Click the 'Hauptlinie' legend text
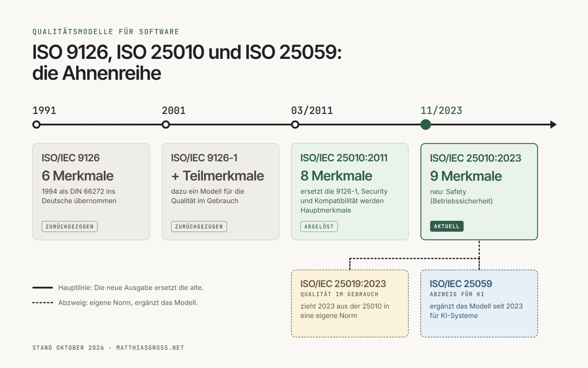 (x=131, y=288)
